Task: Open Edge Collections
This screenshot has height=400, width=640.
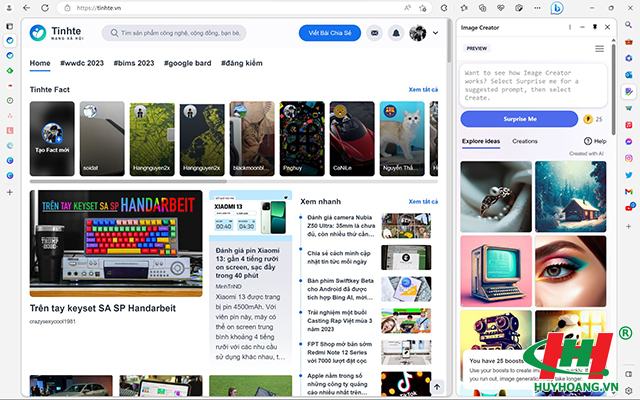Action: click(x=482, y=8)
